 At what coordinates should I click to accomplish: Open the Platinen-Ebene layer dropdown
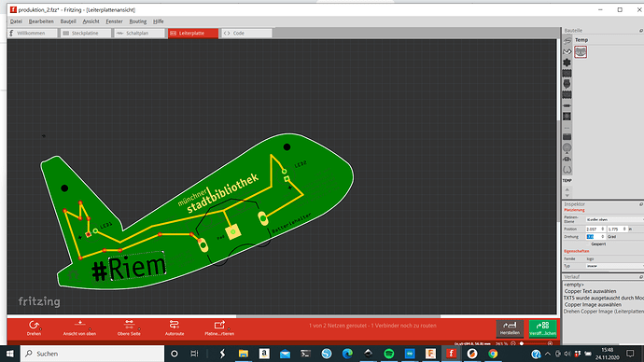615,219
